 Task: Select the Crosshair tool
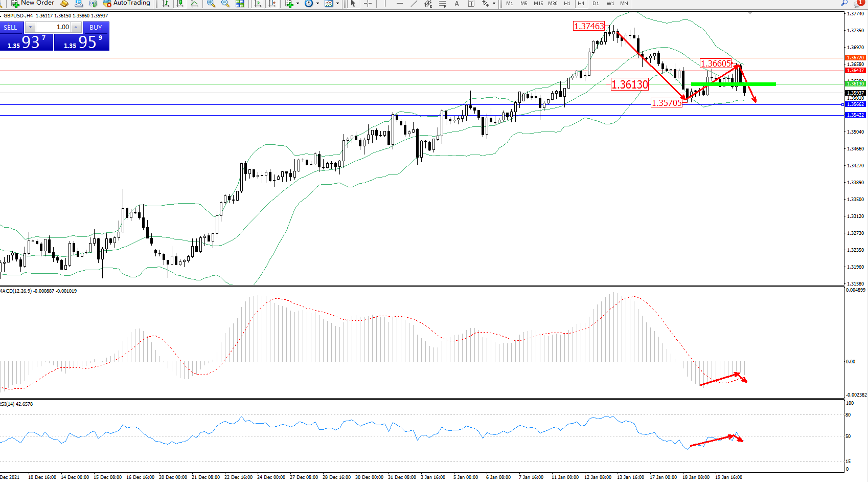point(368,4)
